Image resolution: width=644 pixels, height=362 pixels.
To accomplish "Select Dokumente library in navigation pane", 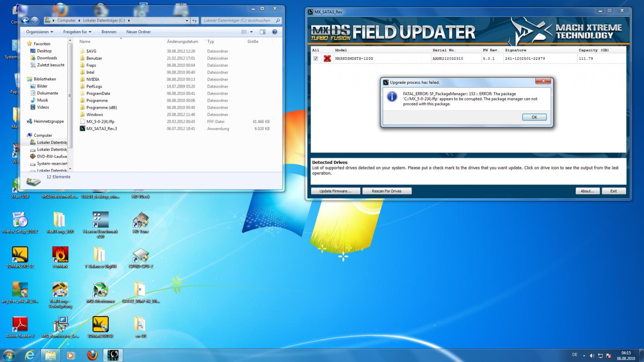I will [47, 93].
